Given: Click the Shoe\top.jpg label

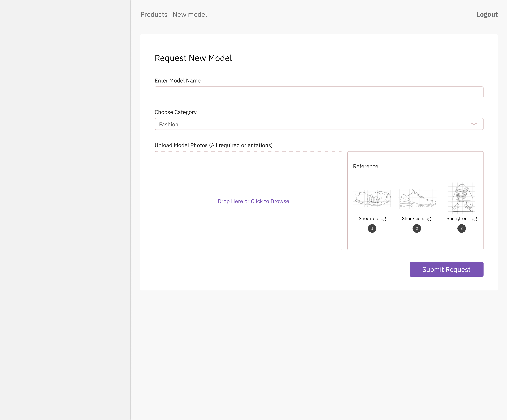Looking at the screenshot, I should coord(372,218).
